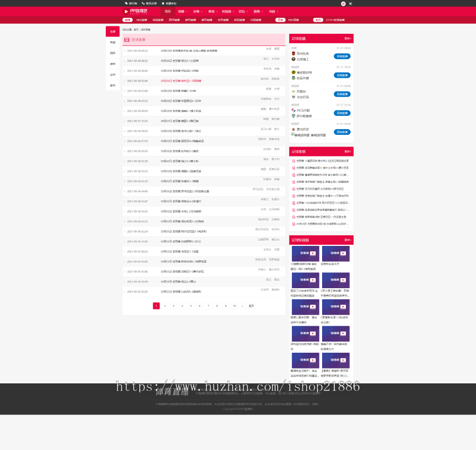Screen dimensions: 476x450
Task: Open the 中国男足0-1日本 recording
Action: click(181, 101)
